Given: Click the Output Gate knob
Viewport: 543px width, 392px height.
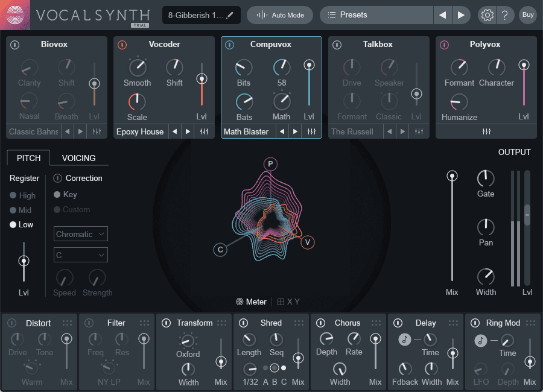Looking at the screenshot, I should [486, 179].
